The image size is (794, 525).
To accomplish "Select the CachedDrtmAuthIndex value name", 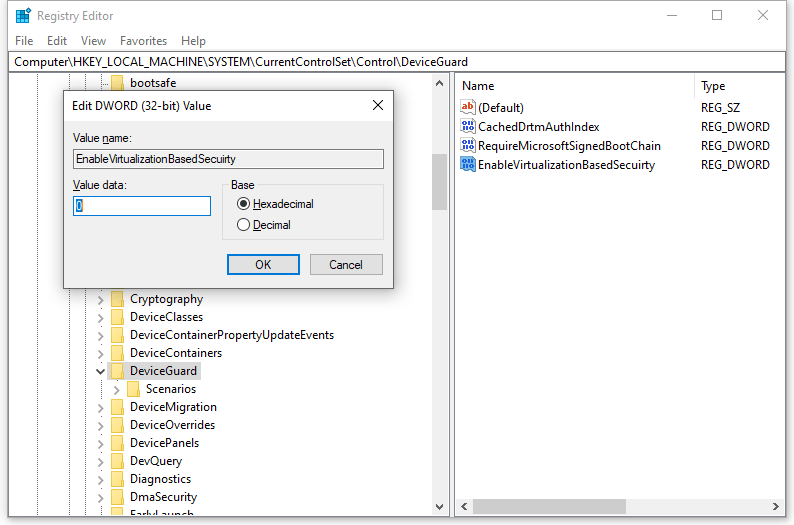I will (539, 127).
